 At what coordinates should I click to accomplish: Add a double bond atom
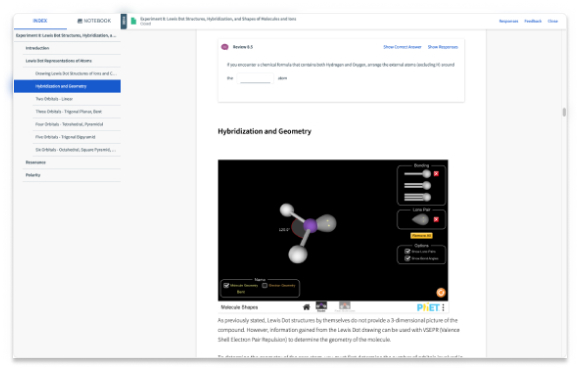pyautogui.click(x=418, y=185)
